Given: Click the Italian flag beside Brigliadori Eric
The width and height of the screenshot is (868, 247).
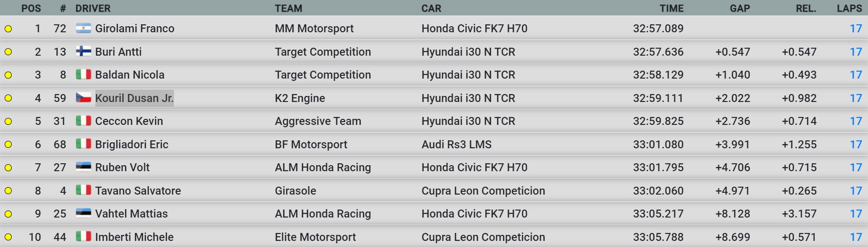Looking at the screenshot, I should 83,144.
